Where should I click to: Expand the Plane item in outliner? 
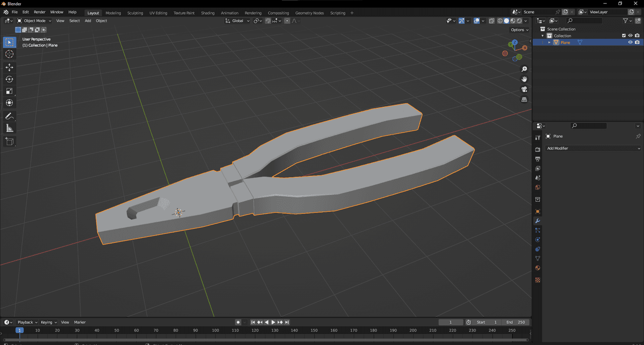(x=549, y=42)
